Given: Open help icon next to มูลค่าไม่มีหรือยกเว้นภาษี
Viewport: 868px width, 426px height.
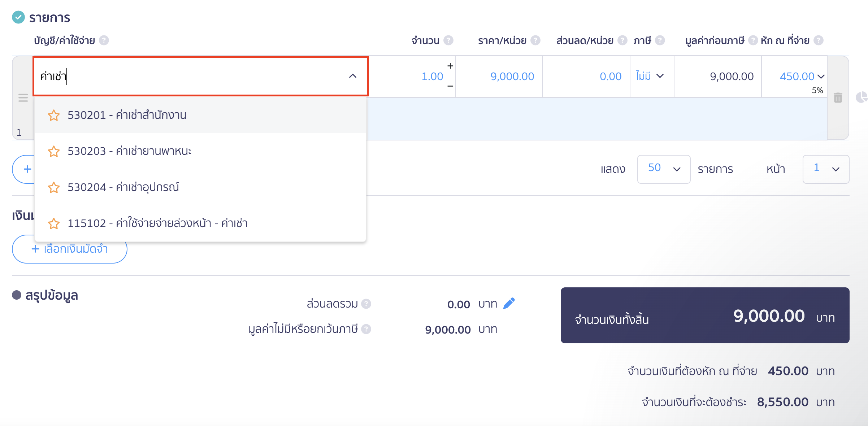Looking at the screenshot, I should [x=366, y=329].
